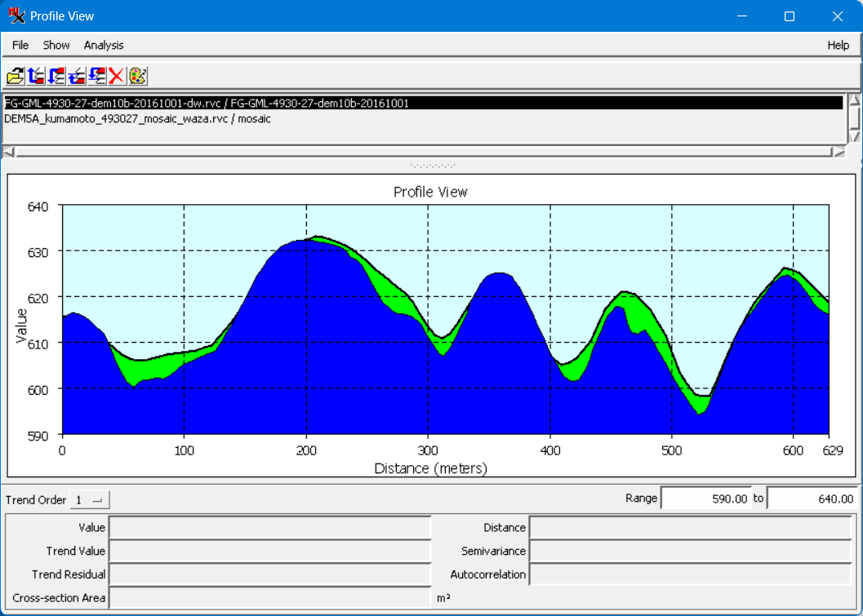This screenshot has width=863, height=616.
Task: Click the Range maximum field 640.00
Action: click(812, 499)
